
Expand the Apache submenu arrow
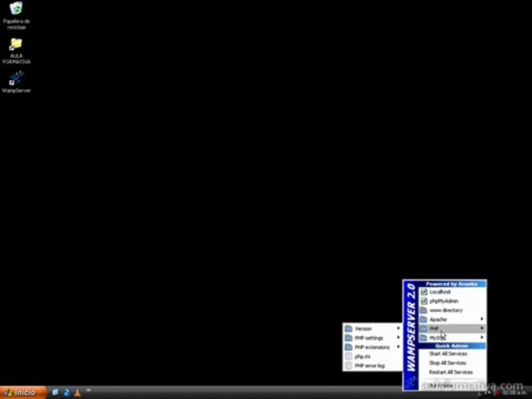(x=482, y=319)
